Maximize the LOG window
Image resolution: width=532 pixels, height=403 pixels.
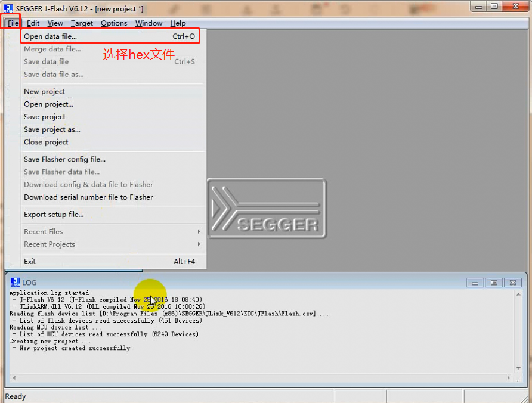tap(494, 283)
